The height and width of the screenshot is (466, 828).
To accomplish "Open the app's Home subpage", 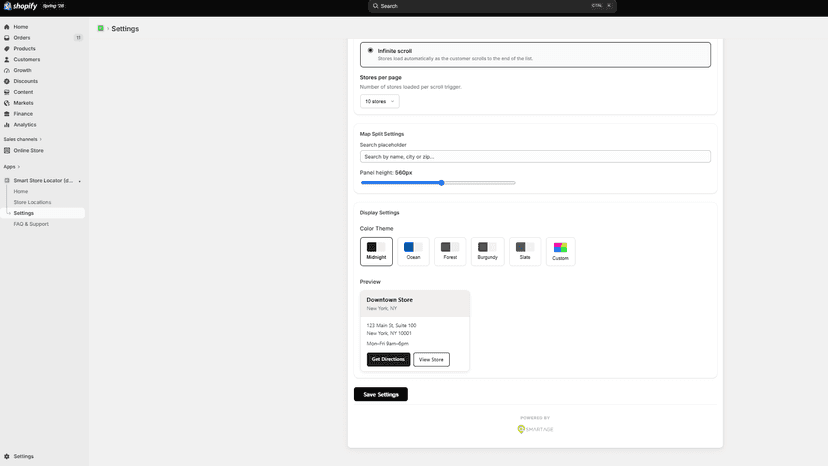I will point(21,191).
